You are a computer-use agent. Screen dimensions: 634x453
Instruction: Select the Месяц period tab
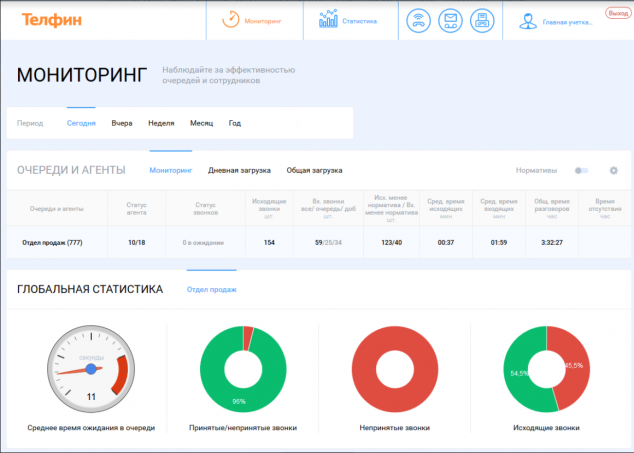[201, 123]
